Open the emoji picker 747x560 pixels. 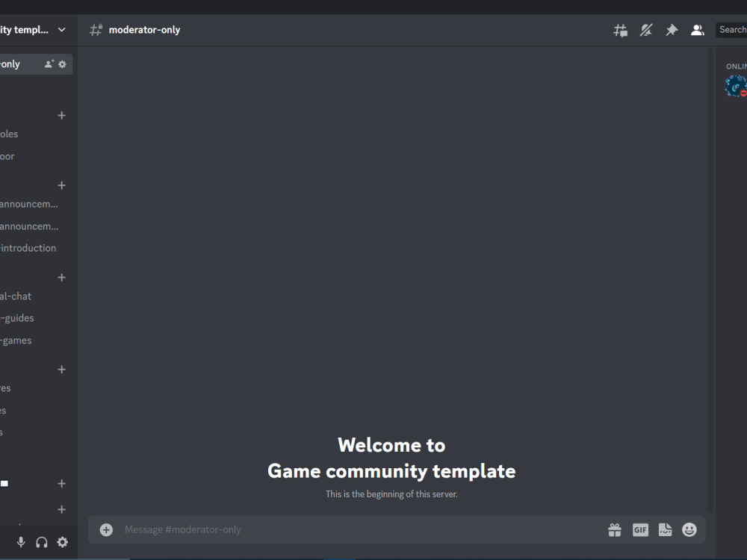coord(689,529)
